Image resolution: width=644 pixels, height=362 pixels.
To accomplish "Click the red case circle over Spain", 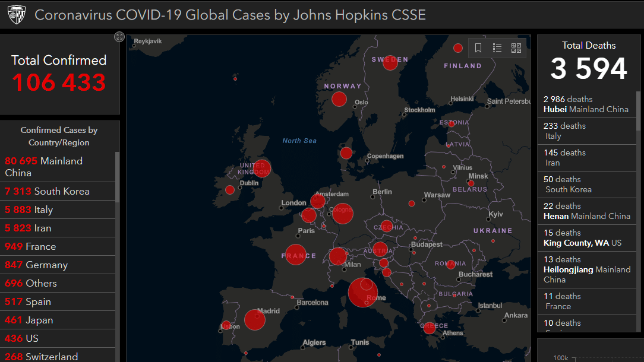I will click(x=255, y=319).
